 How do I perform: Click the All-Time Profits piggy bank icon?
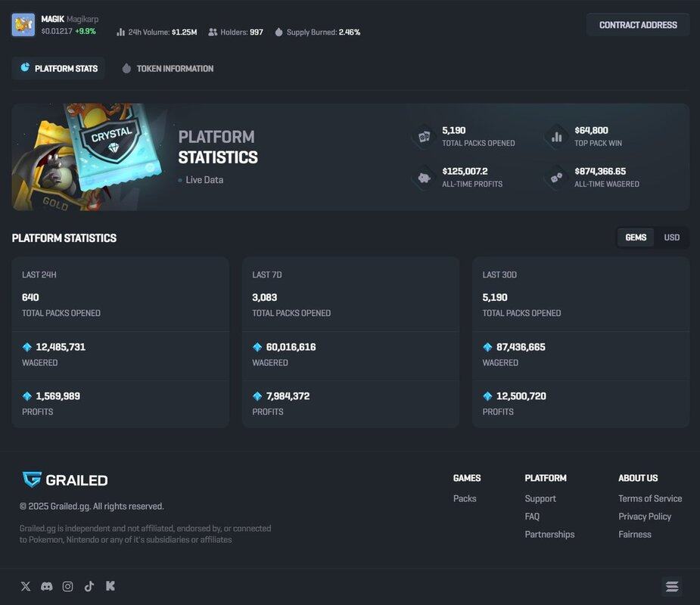click(x=424, y=178)
